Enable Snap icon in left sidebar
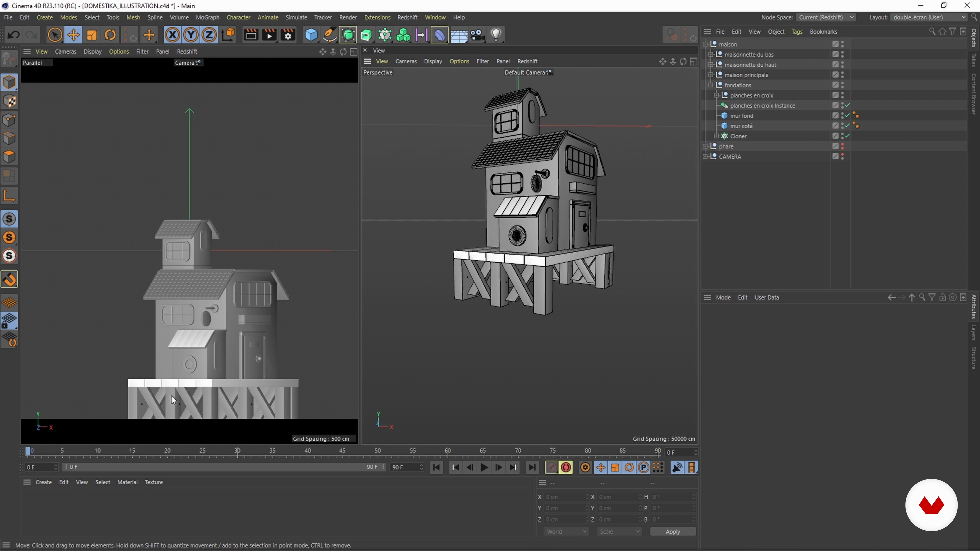This screenshot has height=551, width=980. (x=9, y=280)
